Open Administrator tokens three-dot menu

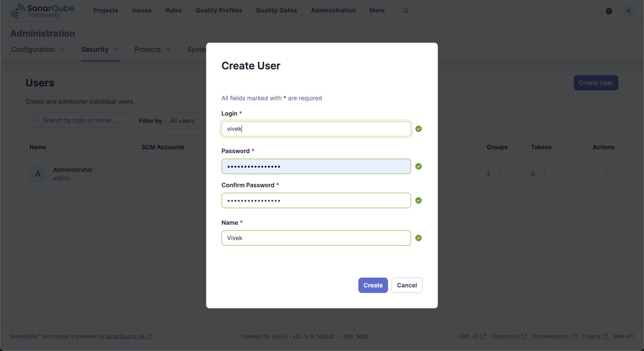click(544, 174)
